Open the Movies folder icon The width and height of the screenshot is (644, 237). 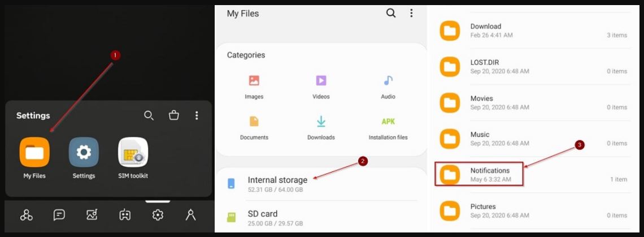coord(450,102)
